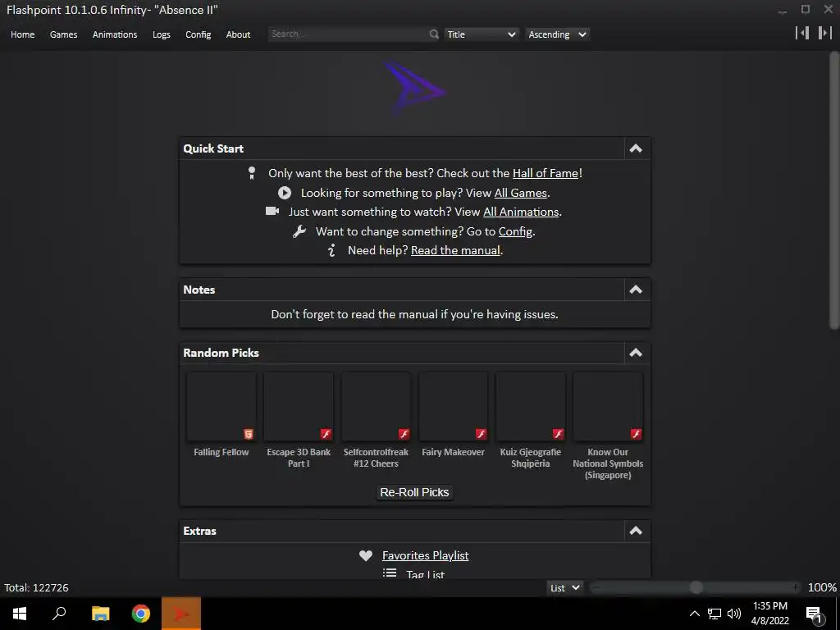Click the zoom scale slider handle

pyautogui.click(x=696, y=587)
